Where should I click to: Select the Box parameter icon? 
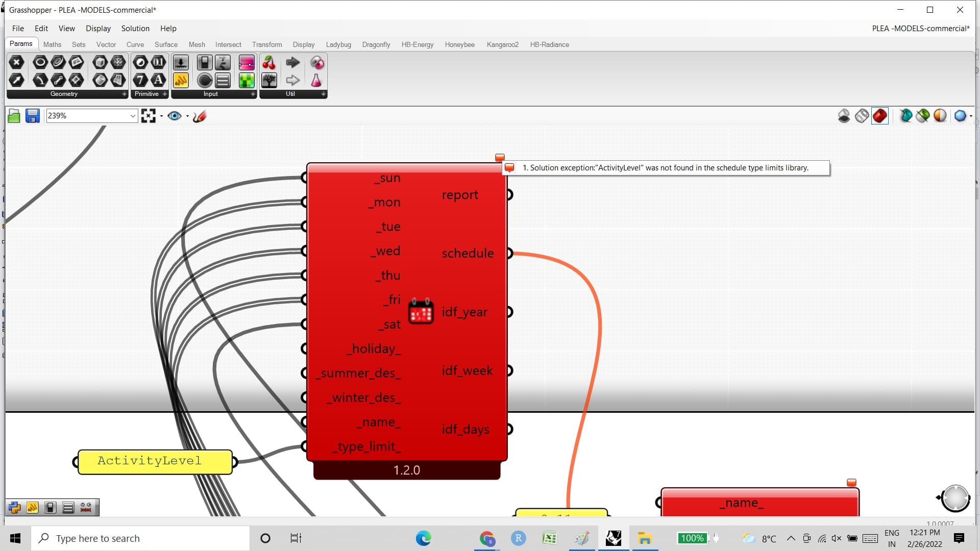[100, 62]
